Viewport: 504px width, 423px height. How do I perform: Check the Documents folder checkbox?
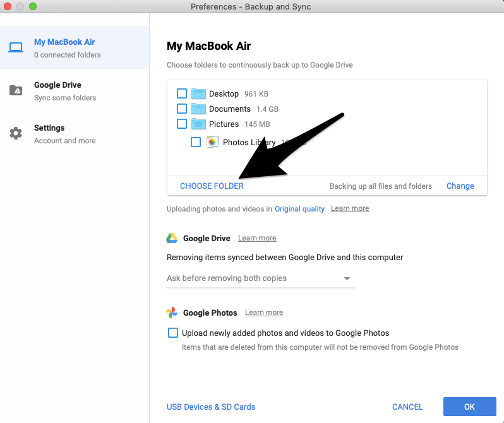[182, 109]
